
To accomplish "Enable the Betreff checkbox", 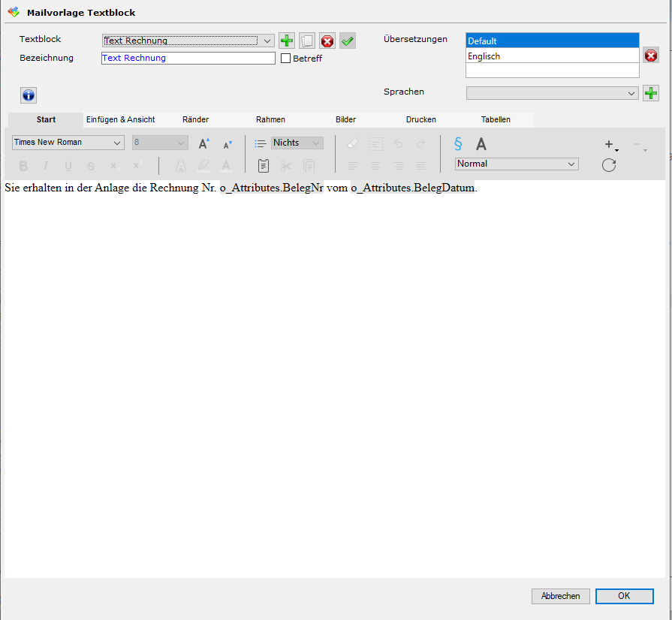I will point(285,59).
